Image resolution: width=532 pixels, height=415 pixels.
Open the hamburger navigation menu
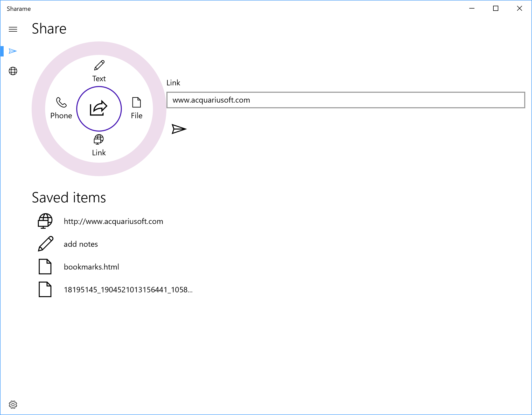coord(13,29)
